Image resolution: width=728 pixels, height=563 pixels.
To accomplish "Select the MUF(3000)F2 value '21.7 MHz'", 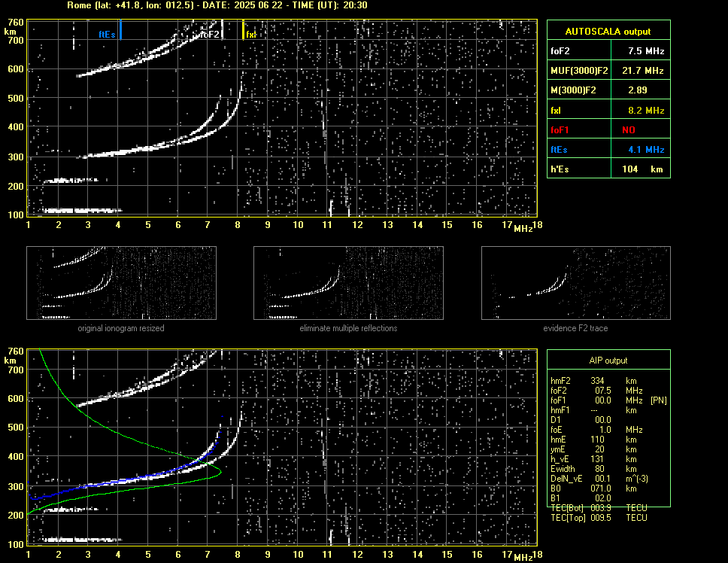I will tap(642, 71).
